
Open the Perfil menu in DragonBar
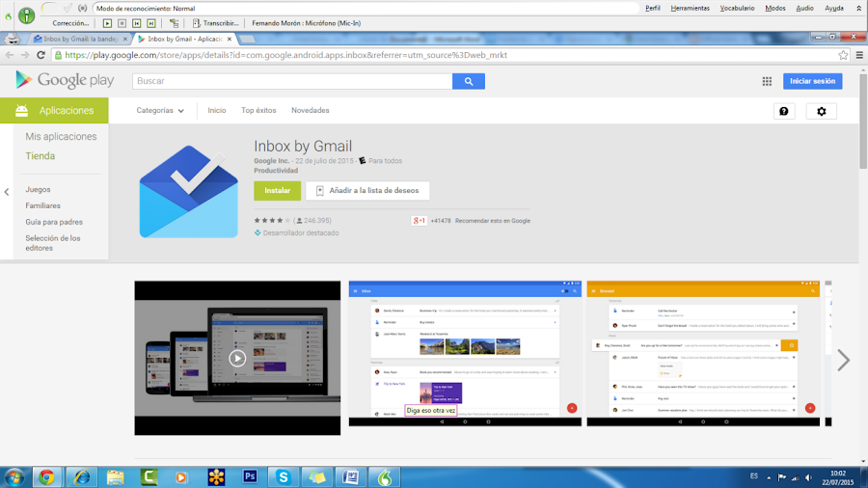pos(653,9)
